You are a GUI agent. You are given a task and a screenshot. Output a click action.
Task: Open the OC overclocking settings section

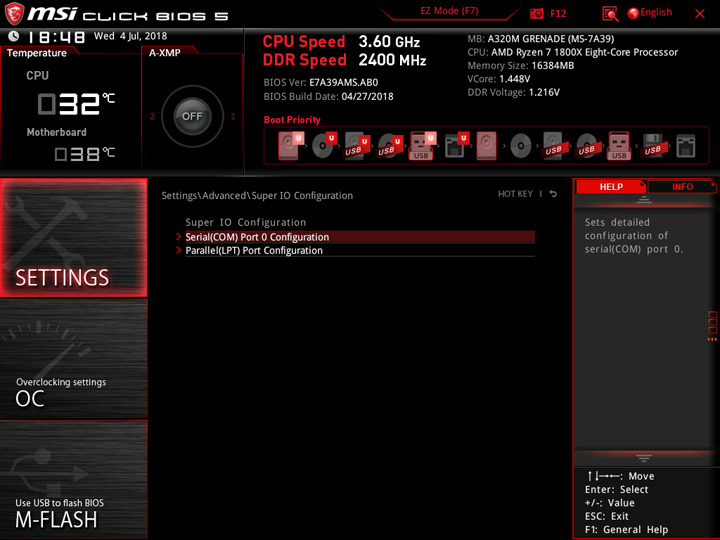point(73,359)
